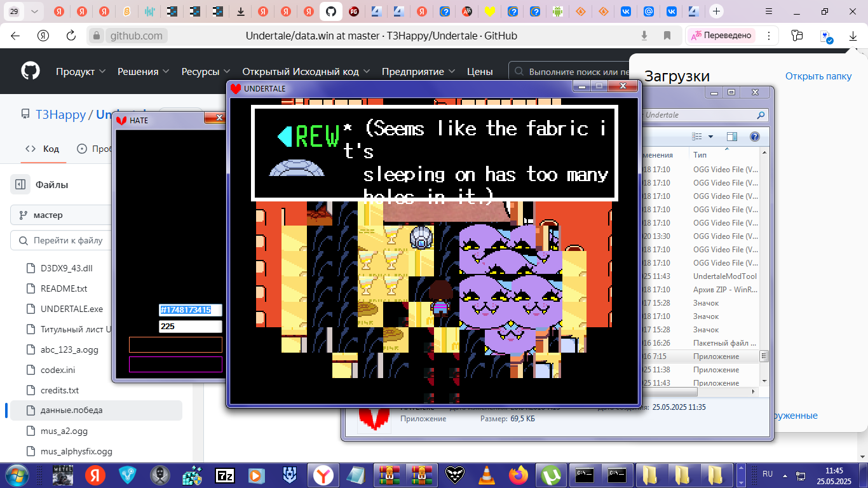
Task: Open UNDERTALE.exe in file tree
Action: tap(71, 309)
